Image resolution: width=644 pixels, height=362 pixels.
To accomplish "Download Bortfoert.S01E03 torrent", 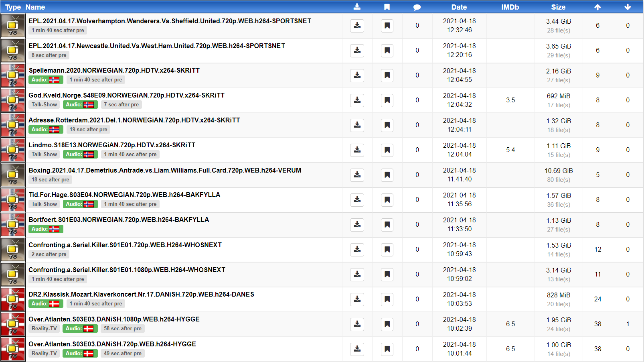I will click(x=357, y=225).
